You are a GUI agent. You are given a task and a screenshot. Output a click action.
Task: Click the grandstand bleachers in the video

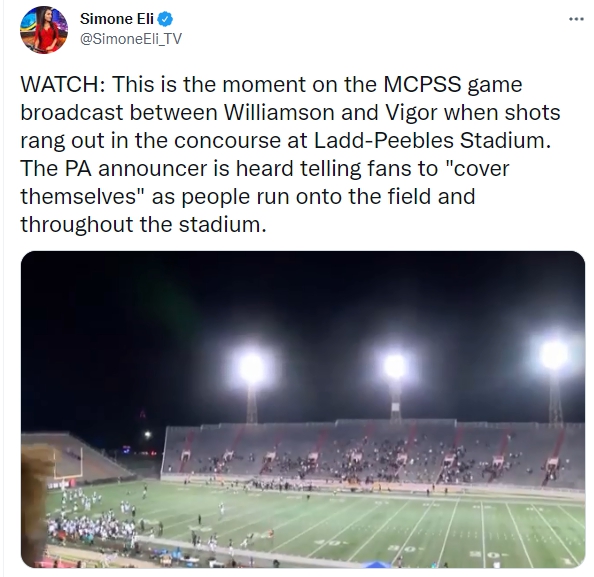click(x=373, y=453)
